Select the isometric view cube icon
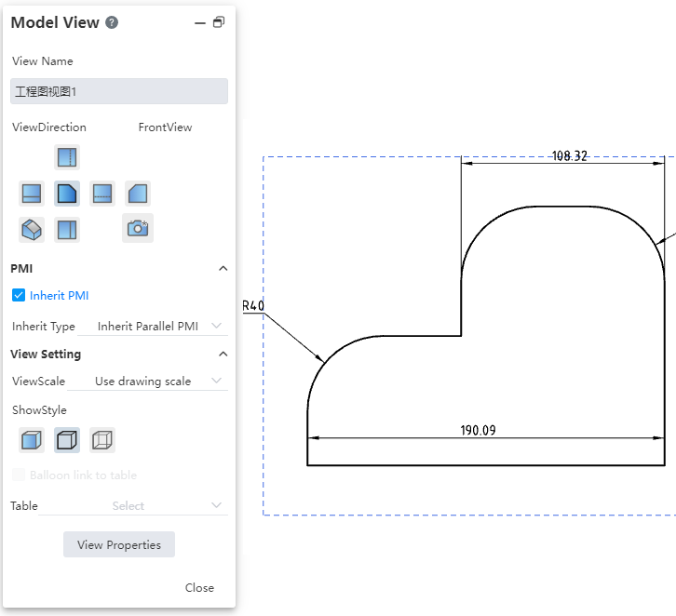The height and width of the screenshot is (616, 676). (32, 230)
